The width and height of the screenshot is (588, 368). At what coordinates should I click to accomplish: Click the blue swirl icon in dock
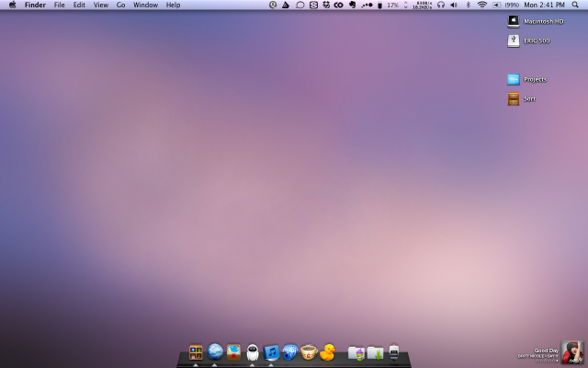290,352
